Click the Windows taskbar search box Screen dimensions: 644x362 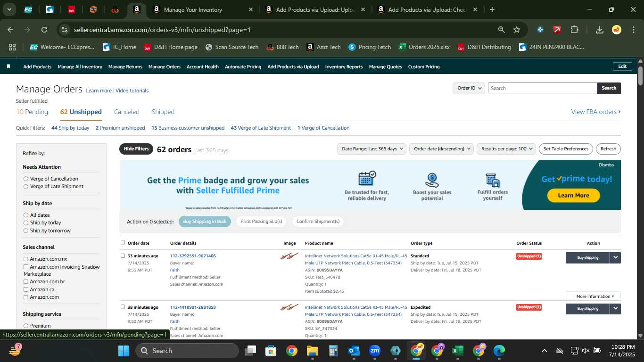click(187, 351)
